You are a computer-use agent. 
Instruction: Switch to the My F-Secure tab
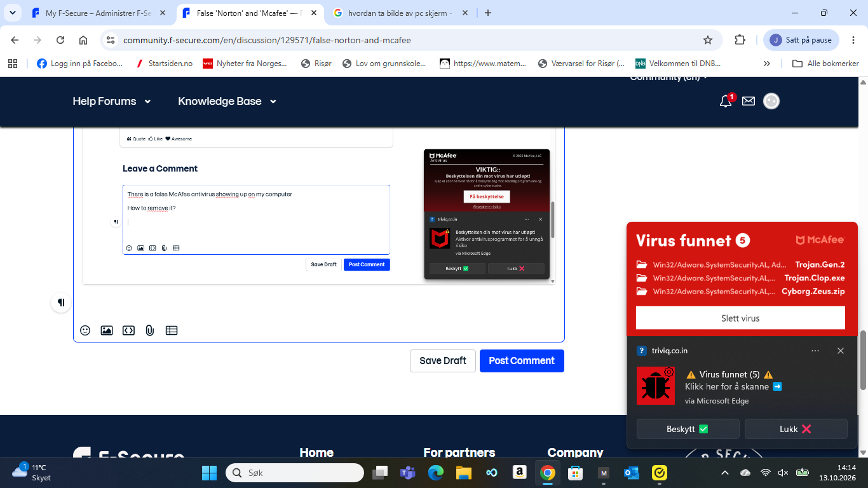point(100,13)
